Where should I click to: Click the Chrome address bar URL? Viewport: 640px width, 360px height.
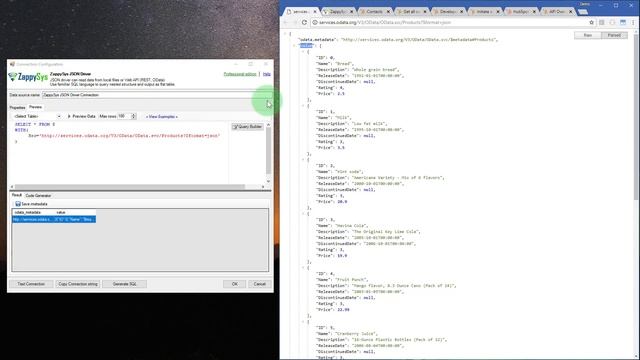385,22
